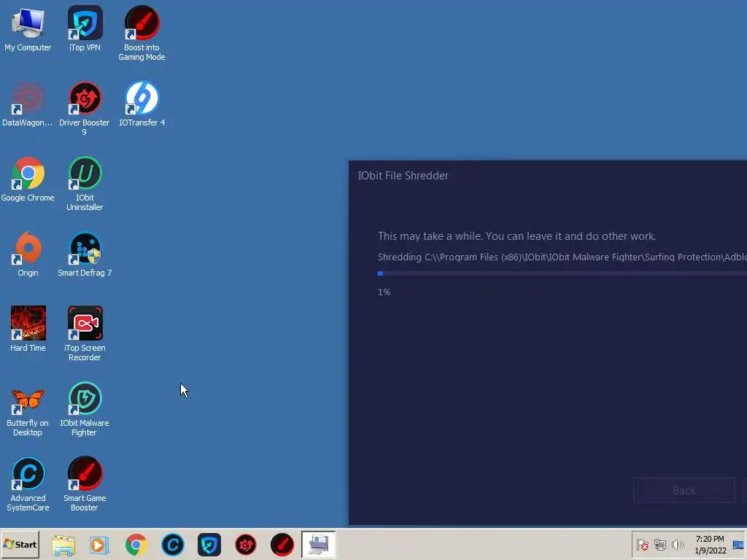The image size is (747, 560).
Task: Open the Start menu
Action: pos(20,545)
